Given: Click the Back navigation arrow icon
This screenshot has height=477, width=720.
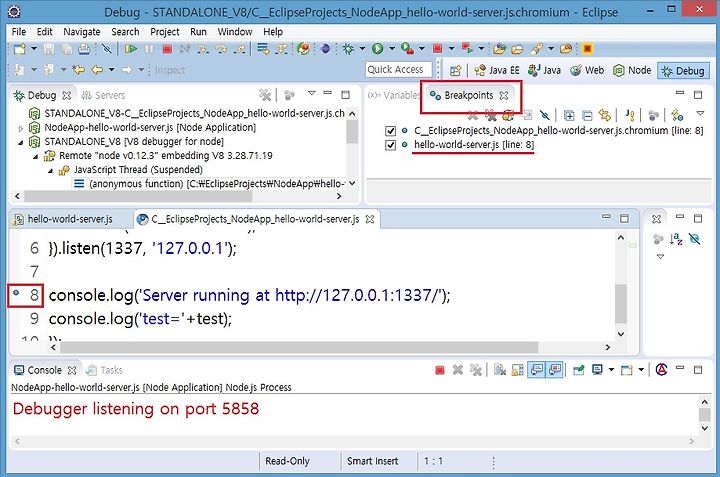Looking at the screenshot, I should (x=97, y=70).
